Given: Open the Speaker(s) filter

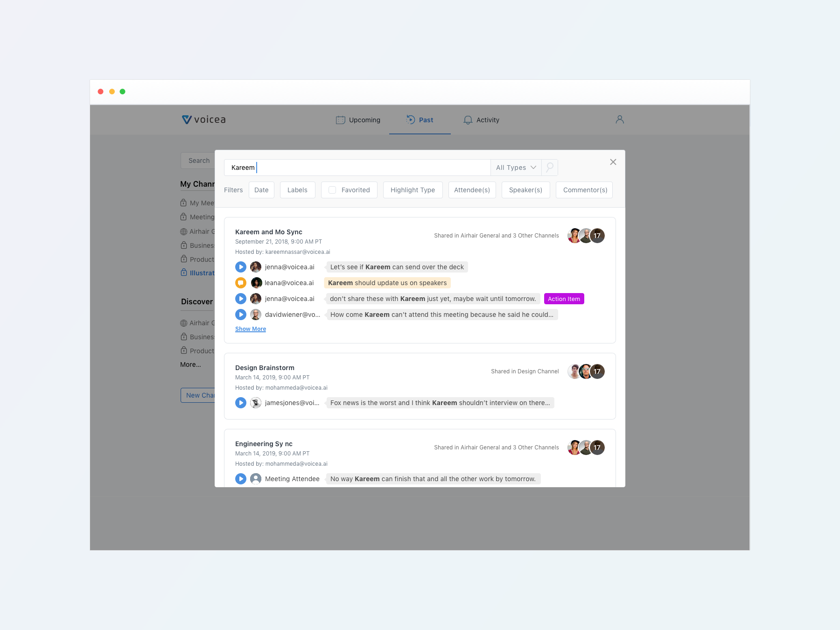Looking at the screenshot, I should 525,190.
